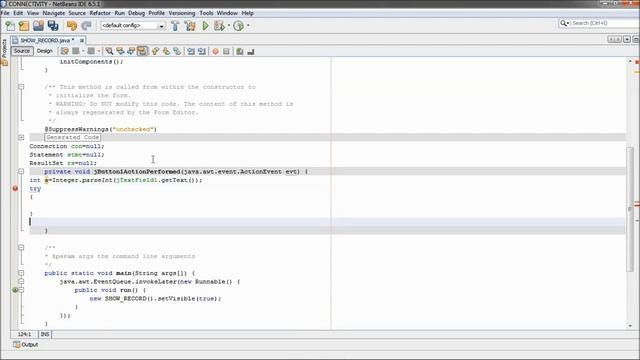Click the Toggle Bookmark icon

pyautogui.click(x=177, y=51)
